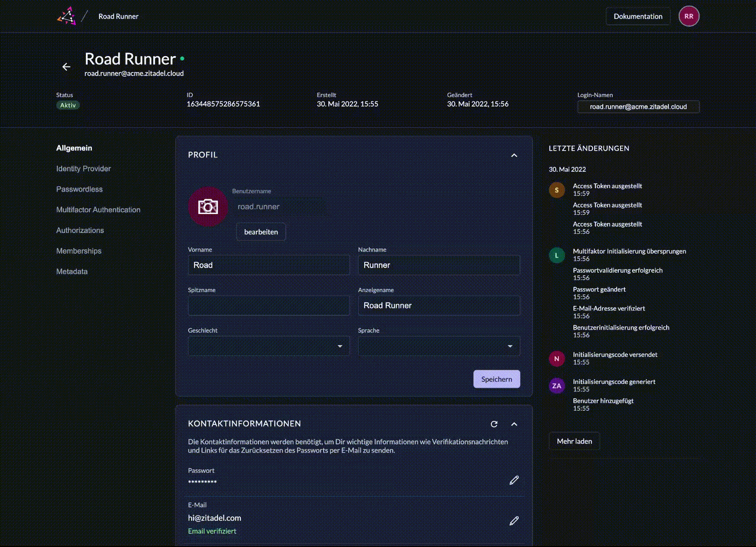
Task: Click the Speichern button
Action: tap(497, 379)
